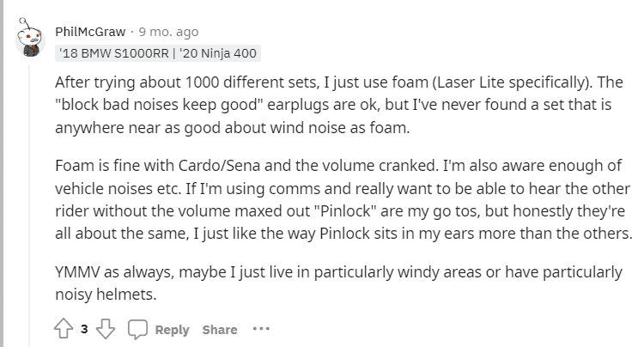The image size is (644, 347).
Task: Open PhilMcGraw's Snoo avatar
Action: click(29, 38)
